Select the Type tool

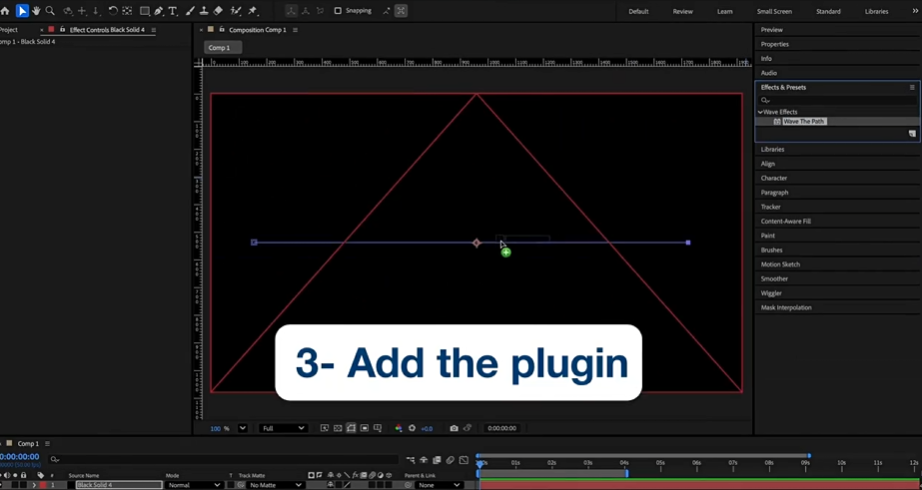click(x=173, y=11)
